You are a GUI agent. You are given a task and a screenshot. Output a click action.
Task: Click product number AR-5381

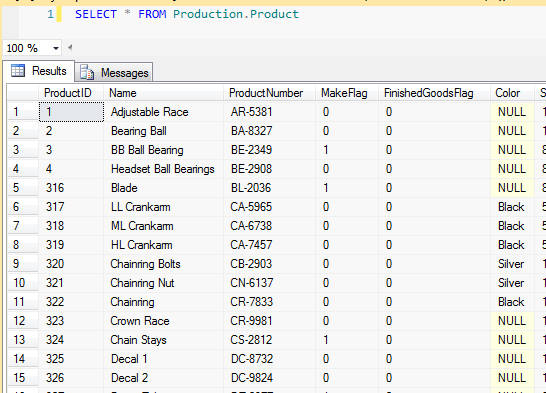coord(269,112)
